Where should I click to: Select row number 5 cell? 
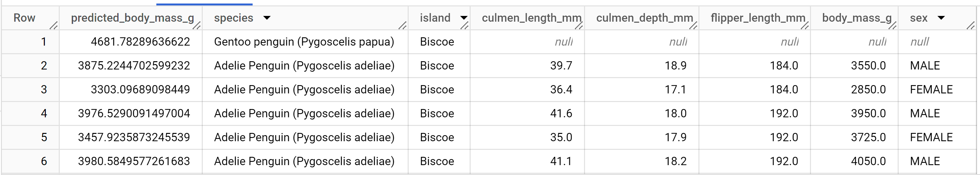(44, 137)
